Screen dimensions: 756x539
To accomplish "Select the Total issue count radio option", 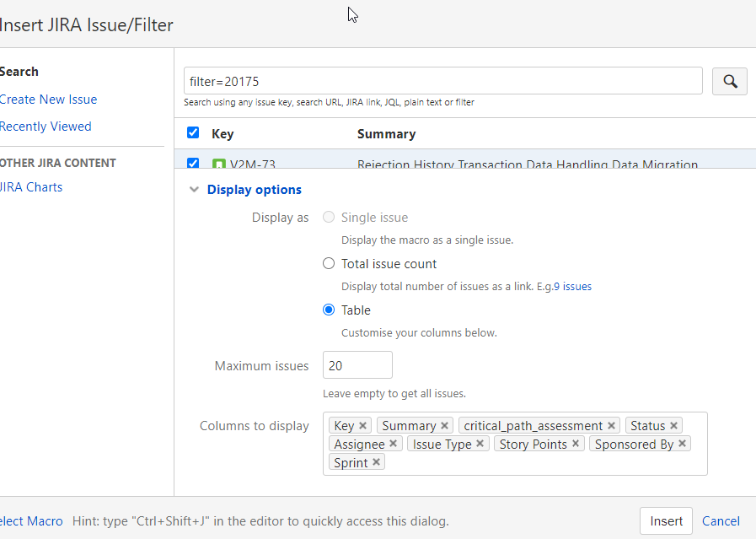I will coord(329,263).
